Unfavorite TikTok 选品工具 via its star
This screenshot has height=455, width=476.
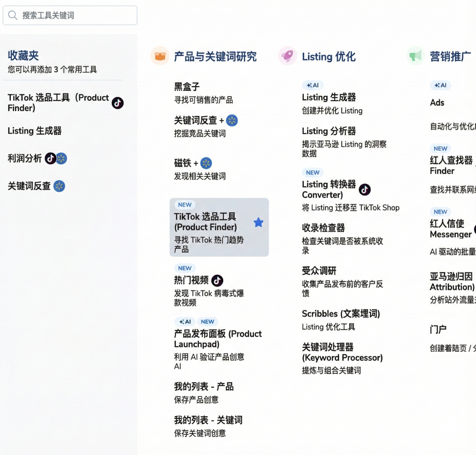pyautogui.click(x=258, y=222)
